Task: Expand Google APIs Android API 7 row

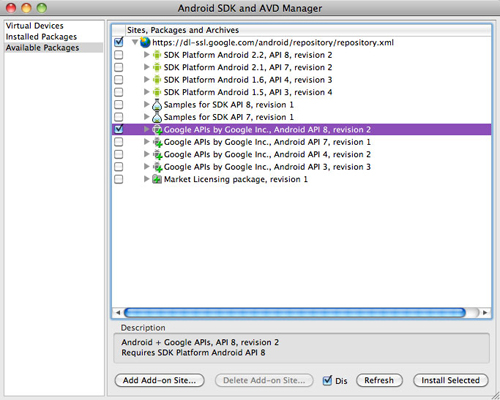Action: click(146, 142)
